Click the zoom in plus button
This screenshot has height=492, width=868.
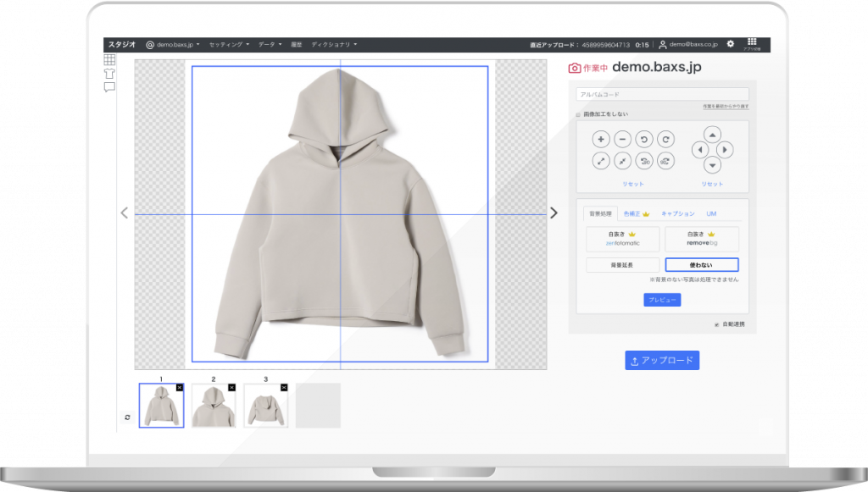click(x=601, y=139)
